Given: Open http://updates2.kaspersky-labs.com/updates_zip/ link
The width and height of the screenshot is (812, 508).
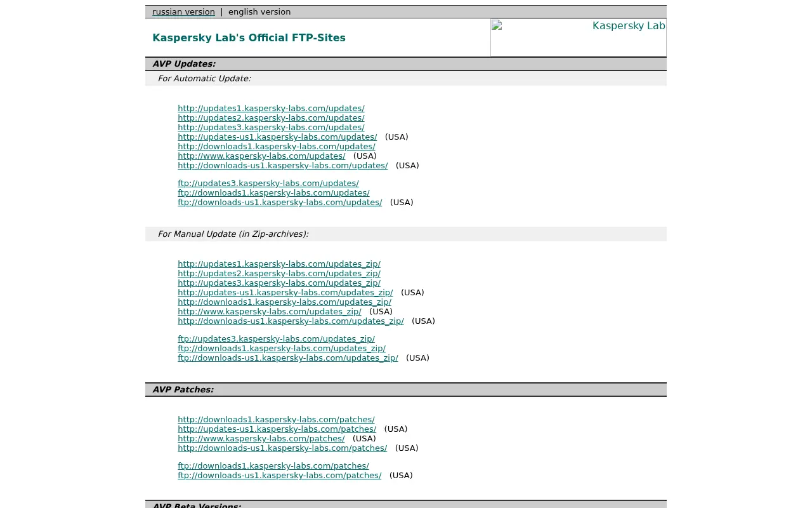Looking at the screenshot, I should (x=279, y=274).
